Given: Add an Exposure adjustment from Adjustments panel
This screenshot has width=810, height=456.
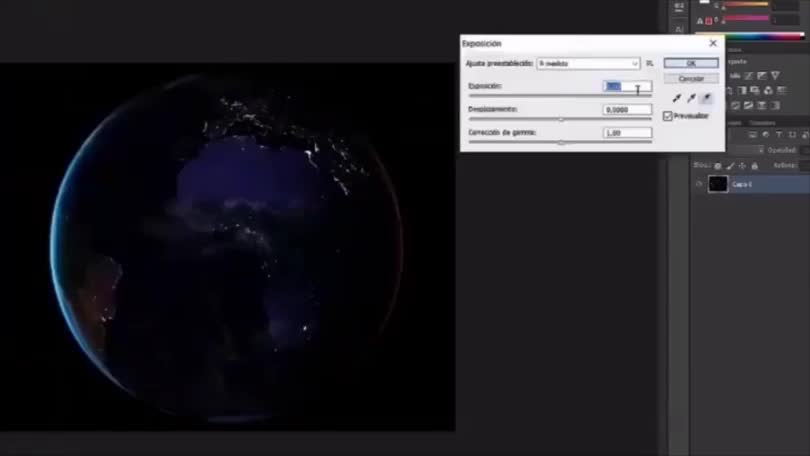Looking at the screenshot, I should click(761, 76).
